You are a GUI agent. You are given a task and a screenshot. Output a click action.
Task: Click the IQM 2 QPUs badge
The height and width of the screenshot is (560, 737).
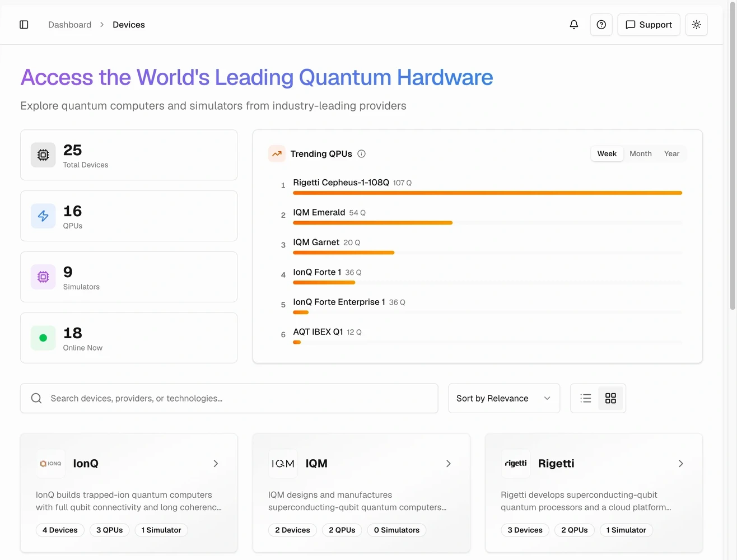(342, 530)
